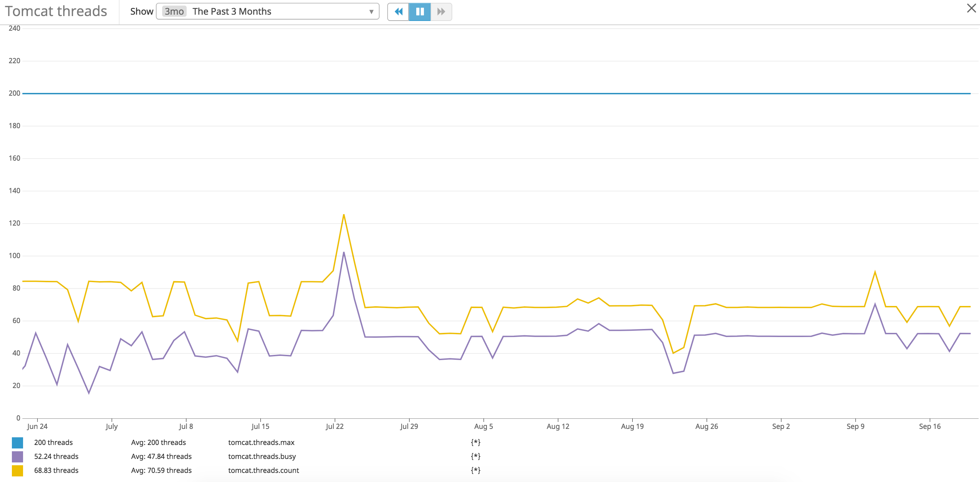Click the Tomcat threads title
Screen dimensions: 980x482
click(56, 11)
